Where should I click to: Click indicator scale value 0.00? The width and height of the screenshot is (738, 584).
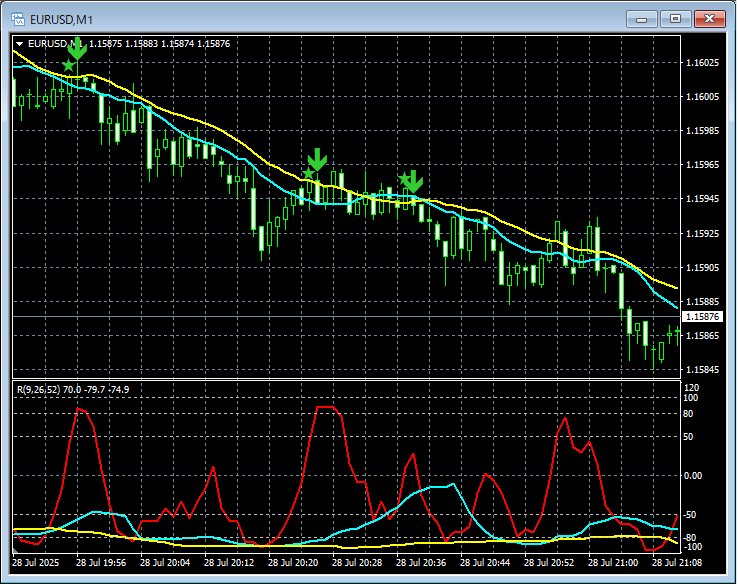tap(692, 476)
